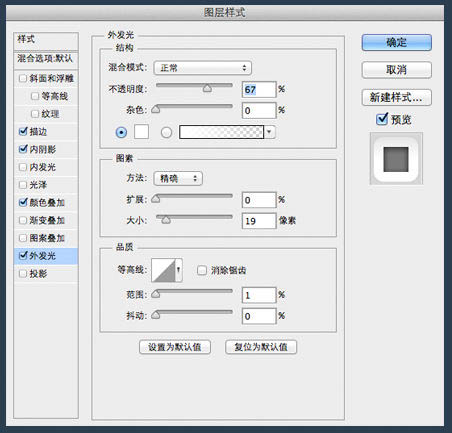Image resolution: width=452 pixels, height=433 pixels.
Task: Click the glow gradient preview bar
Action: (x=222, y=132)
